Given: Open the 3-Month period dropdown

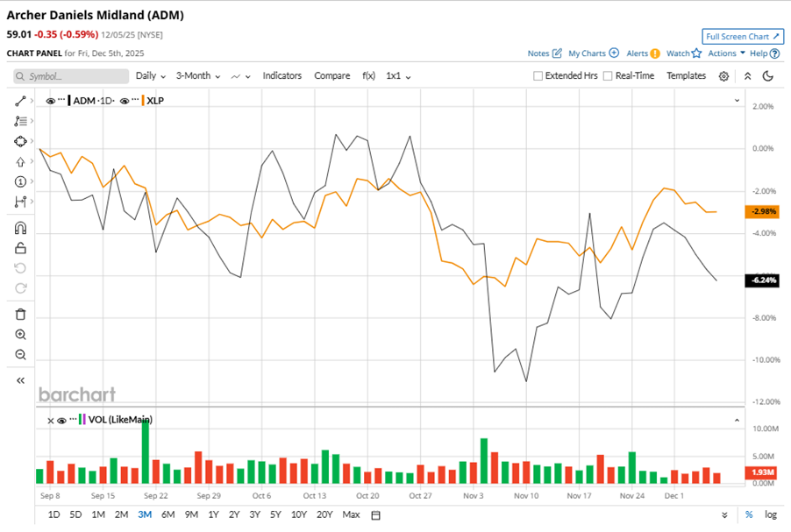Looking at the screenshot, I should [198, 75].
